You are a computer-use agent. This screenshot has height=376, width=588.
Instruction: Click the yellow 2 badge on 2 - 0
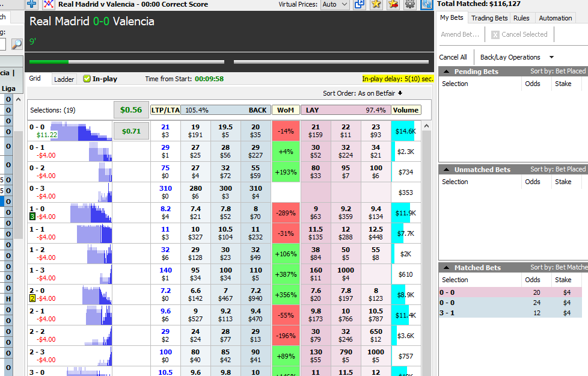tap(32, 298)
